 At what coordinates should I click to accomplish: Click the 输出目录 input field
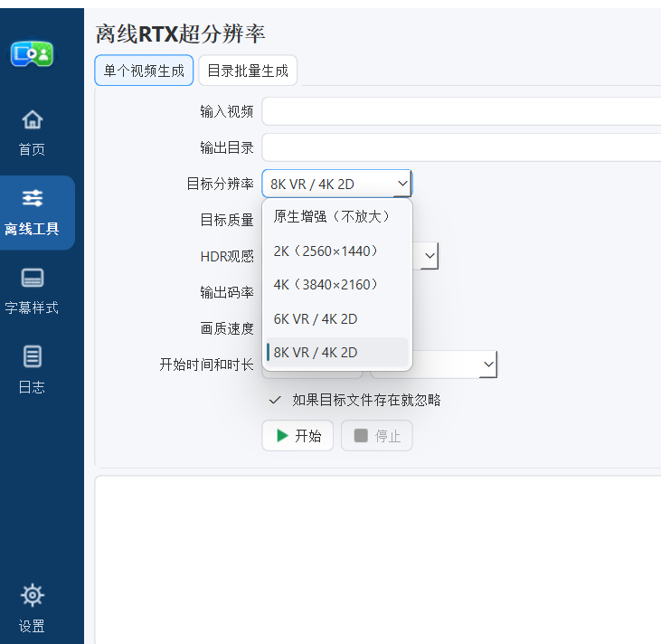pyautogui.click(x=461, y=147)
